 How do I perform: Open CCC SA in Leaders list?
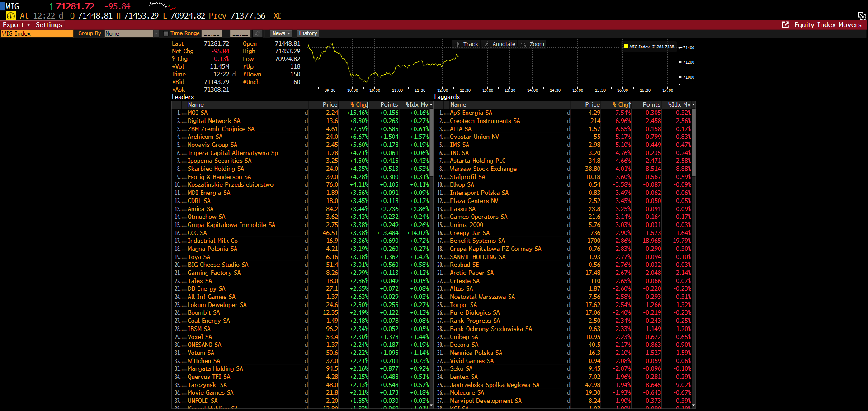pos(197,233)
